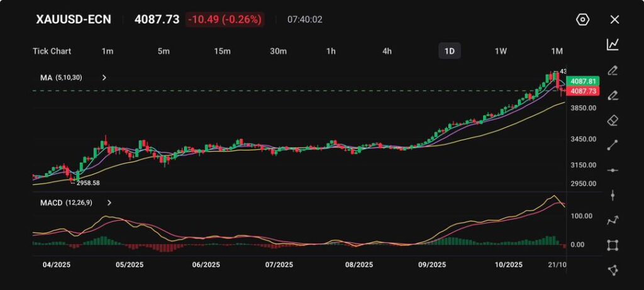Select the 4h timeframe
This screenshot has height=290, width=644.
387,51
